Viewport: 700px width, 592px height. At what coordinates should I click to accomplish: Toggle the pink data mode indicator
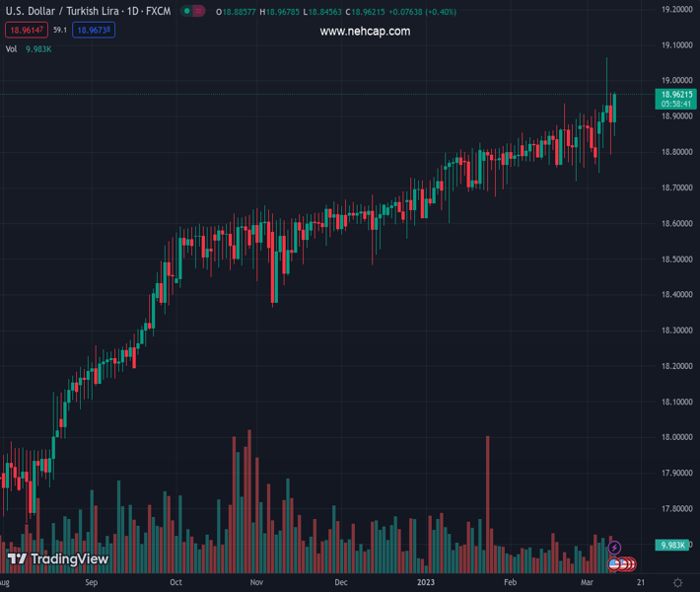(x=199, y=12)
